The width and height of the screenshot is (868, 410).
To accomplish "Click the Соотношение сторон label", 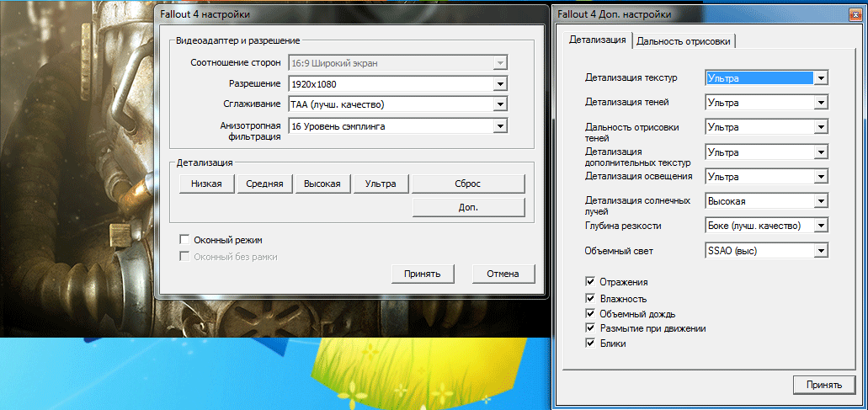I will coord(235,62).
